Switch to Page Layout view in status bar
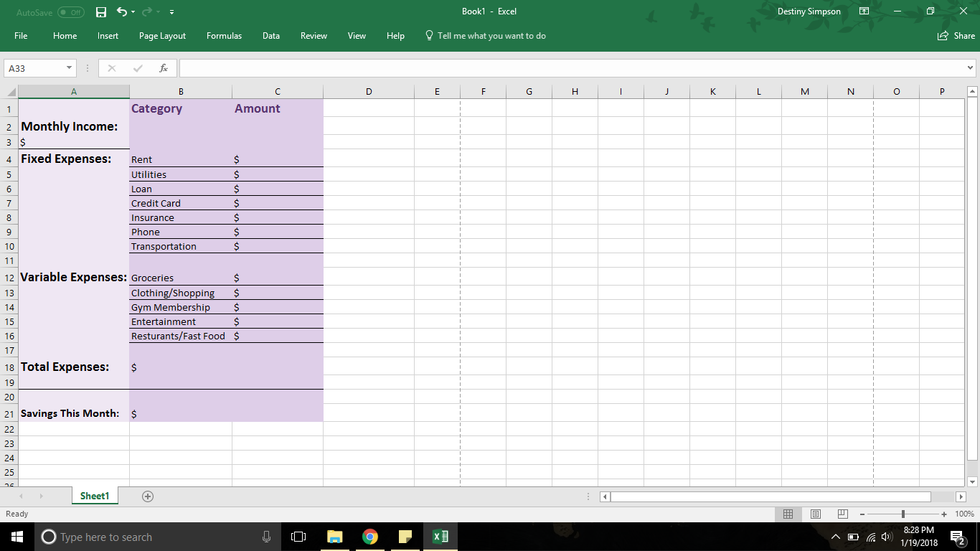 click(x=815, y=514)
